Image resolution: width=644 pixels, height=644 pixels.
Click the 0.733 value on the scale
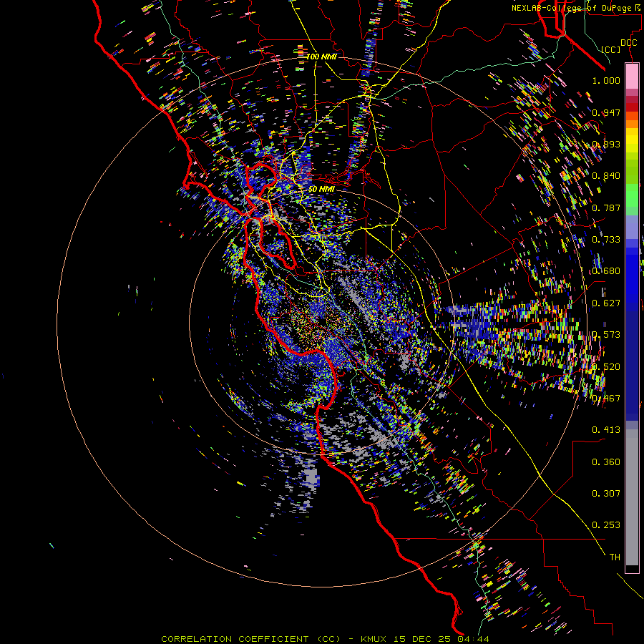tap(606, 239)
